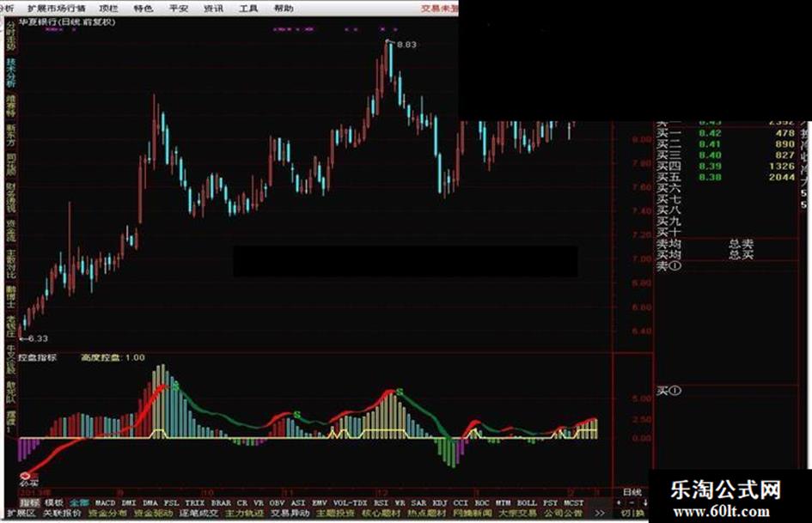Switch indicator to MACD
Viewport: 812px width, 523px height.
coord(105,502)
